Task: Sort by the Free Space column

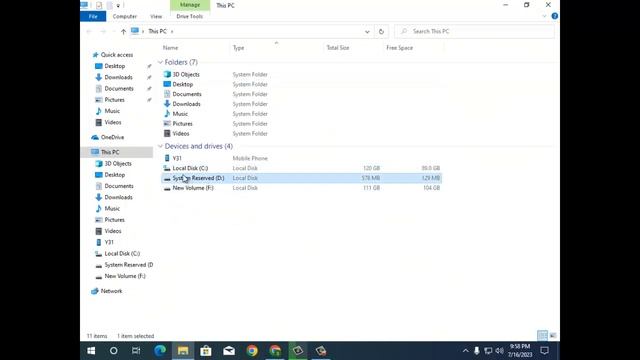Action: (x=400, y=48)
